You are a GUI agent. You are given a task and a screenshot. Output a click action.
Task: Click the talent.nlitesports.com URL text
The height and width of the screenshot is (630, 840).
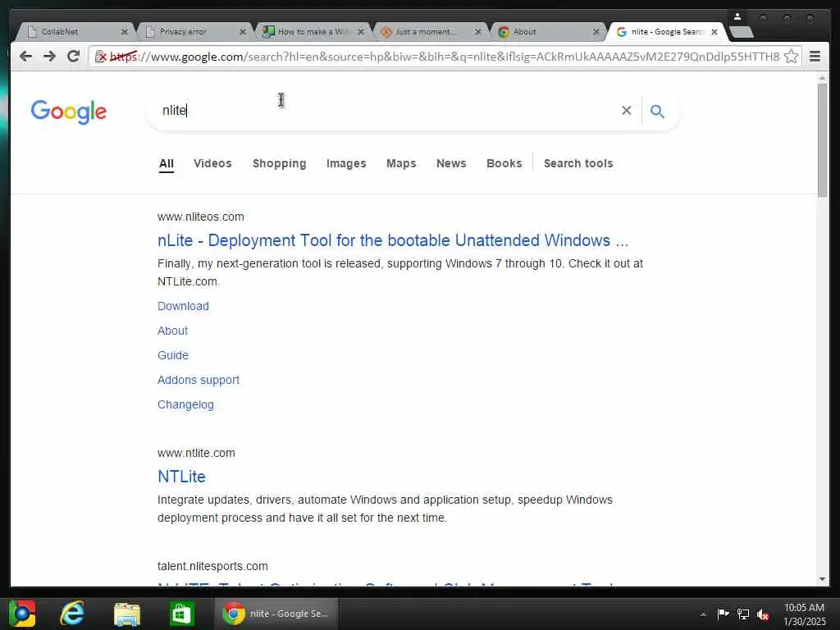212,566
